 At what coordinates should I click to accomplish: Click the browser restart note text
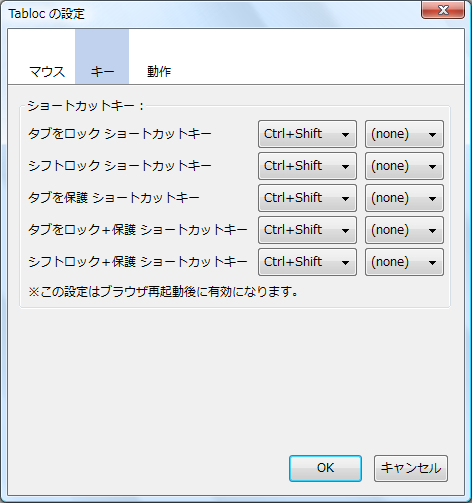[163, 292]
